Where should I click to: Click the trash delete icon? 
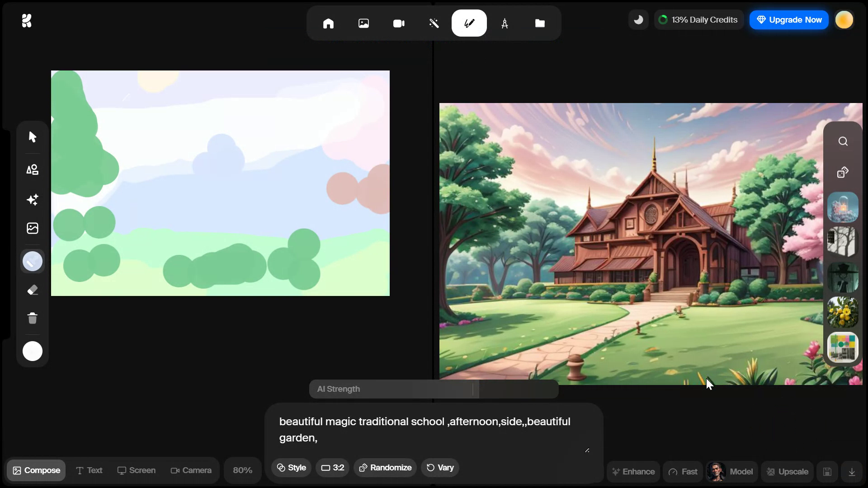click(32, 319)
